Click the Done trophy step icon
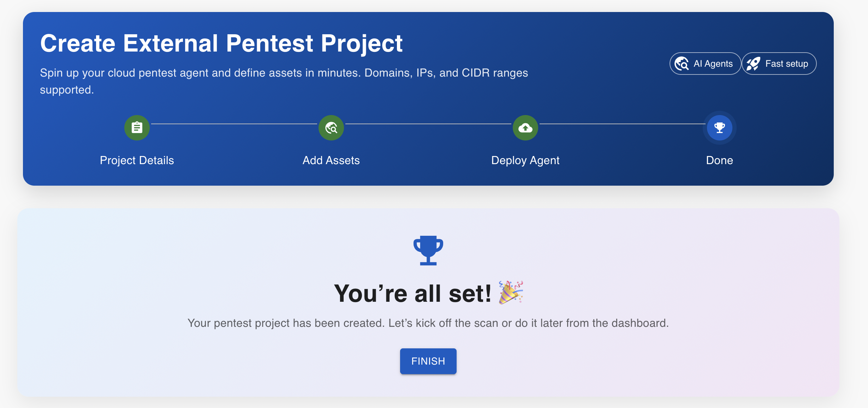The image size is (868, 408). (719, 128)
